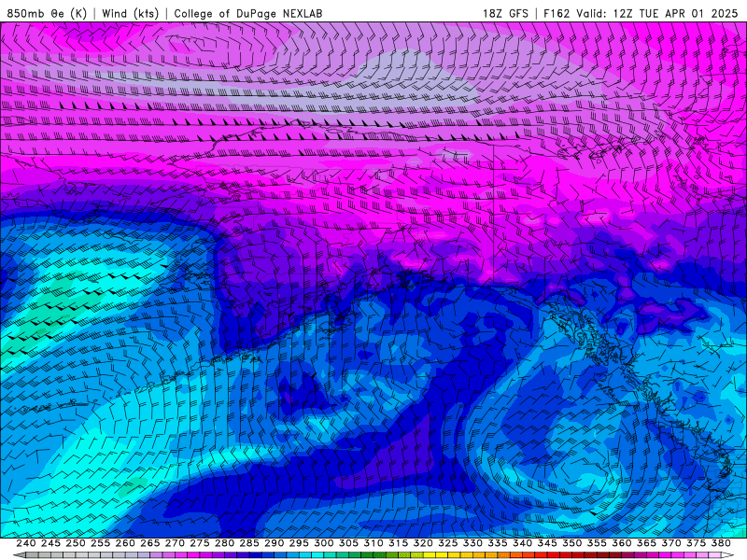Click the 300 value on the legend
This screenshot has width=747, height=560.
323,543
